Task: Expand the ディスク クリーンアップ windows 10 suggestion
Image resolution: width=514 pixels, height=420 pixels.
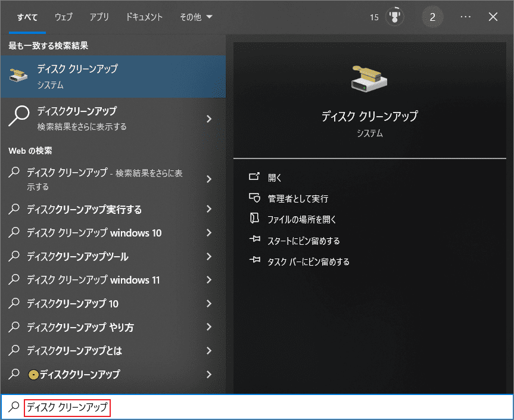Action: 89,233
